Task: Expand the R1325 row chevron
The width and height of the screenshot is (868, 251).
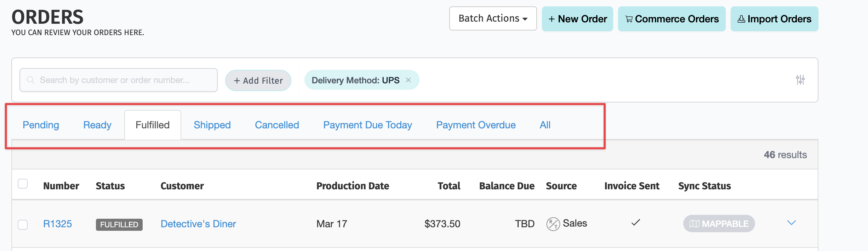Action: (x=791, y=223)
